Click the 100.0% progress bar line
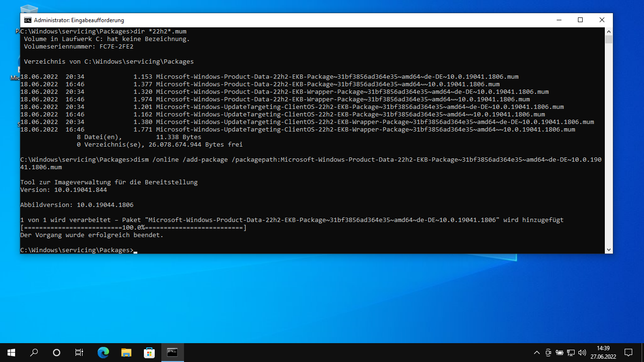Image resolution: width=644 pixels, height=362 pixels. (x=134, y=228)
